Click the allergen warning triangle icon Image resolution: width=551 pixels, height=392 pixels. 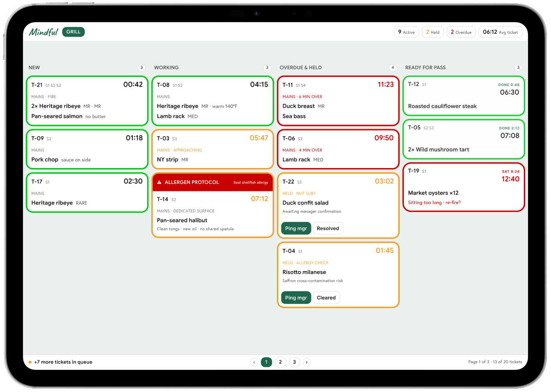pos(159,182)
